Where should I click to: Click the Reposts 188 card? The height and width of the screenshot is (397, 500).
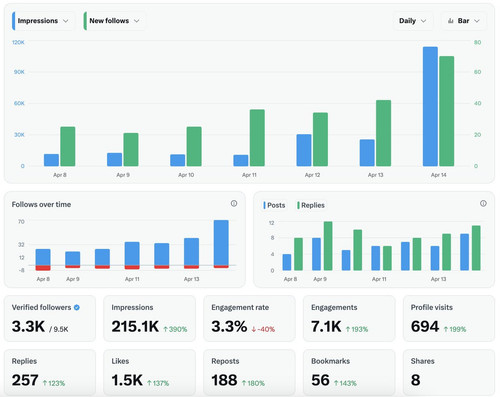[249, 372]
